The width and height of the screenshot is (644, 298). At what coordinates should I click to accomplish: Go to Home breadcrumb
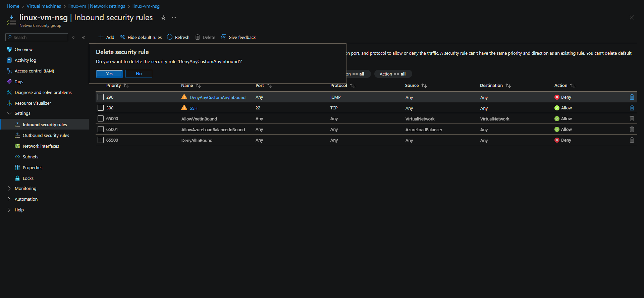click(13, 6)
